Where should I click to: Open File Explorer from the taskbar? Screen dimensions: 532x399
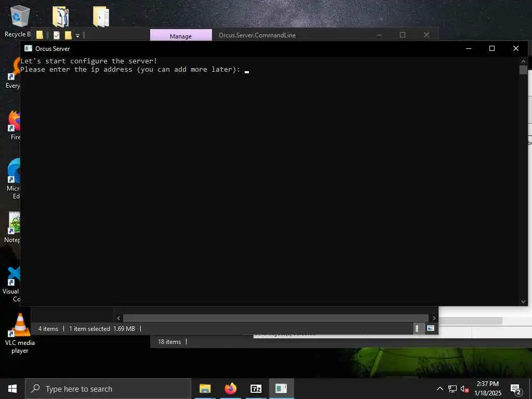(x=205, y=389)
